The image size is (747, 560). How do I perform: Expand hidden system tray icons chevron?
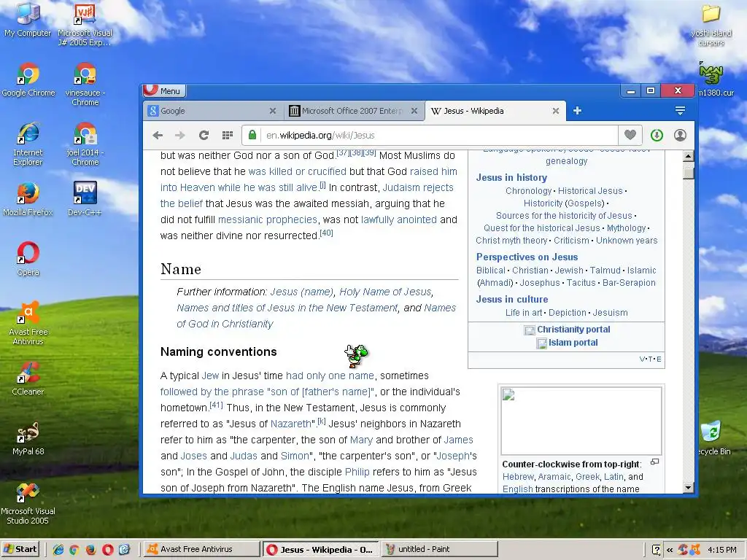tap(670, 550)
